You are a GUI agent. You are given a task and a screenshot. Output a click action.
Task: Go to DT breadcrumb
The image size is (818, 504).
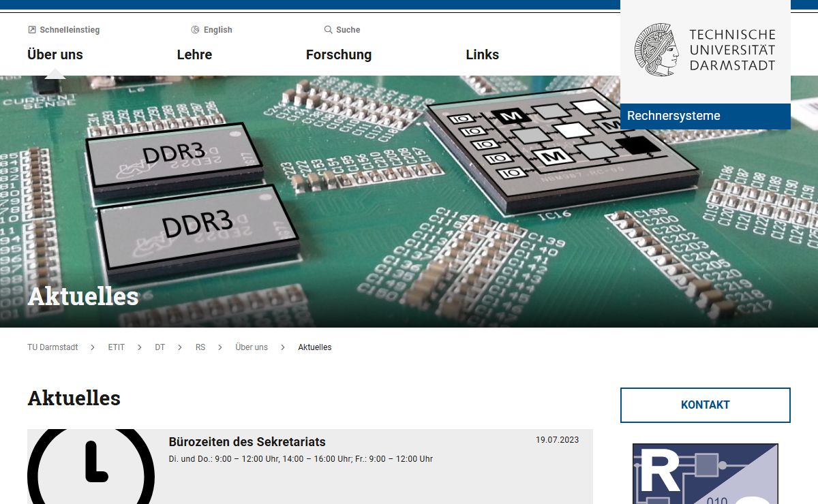pos(160,347)
